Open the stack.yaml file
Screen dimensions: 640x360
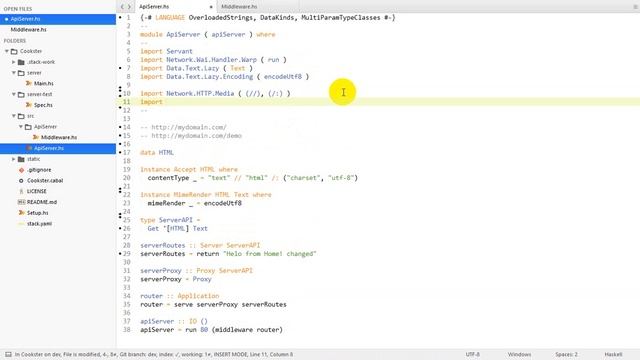click(x=39, y=224)
